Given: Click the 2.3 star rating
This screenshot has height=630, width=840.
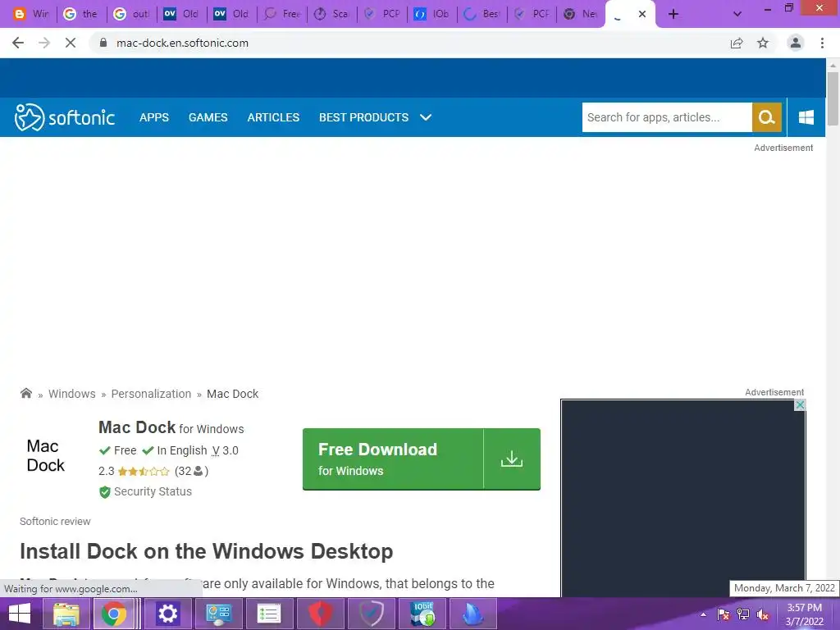Looking at the screenshot, I should (x=134, y=471).
